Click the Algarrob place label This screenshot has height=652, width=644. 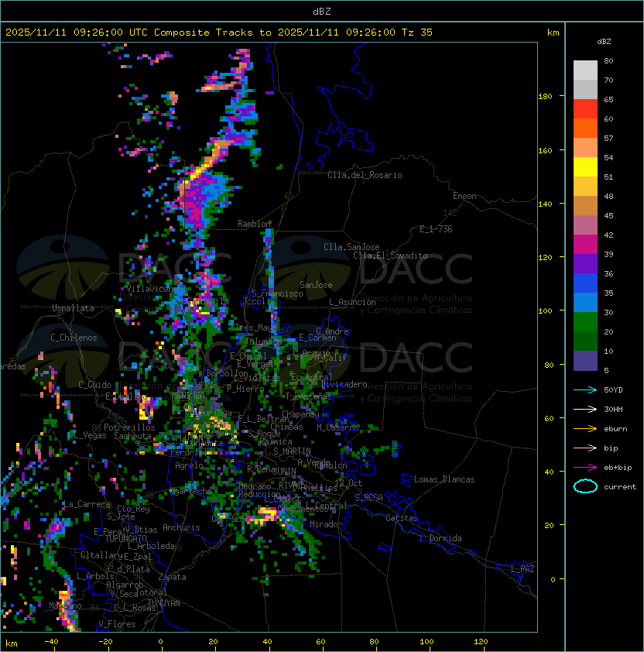(125, 585)
